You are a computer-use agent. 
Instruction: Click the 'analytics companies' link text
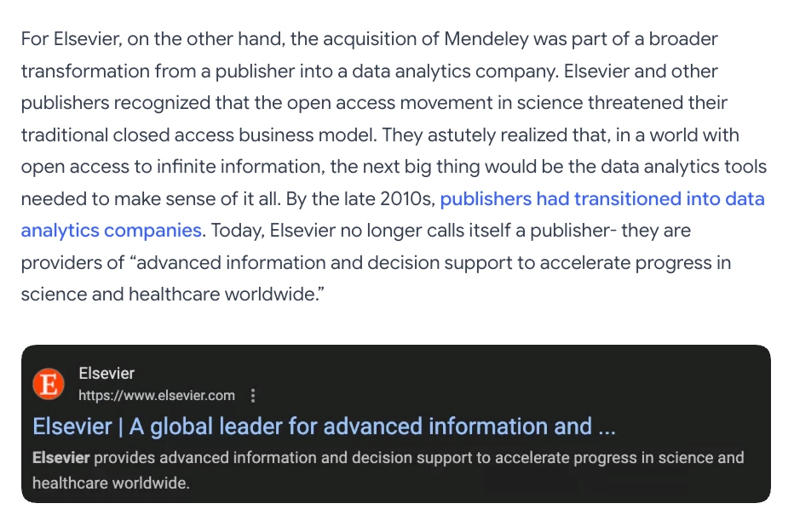click(x=112, y=231)
